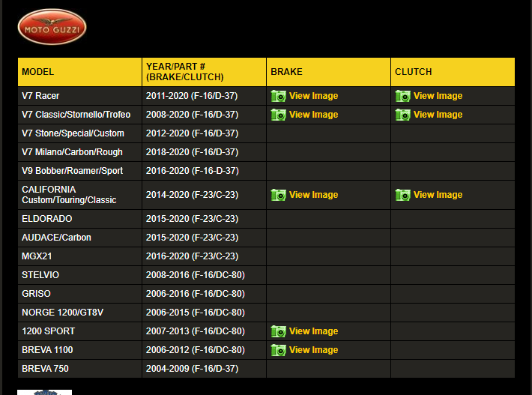Select 2016-2020 (F-16-D-37) year cell
The image size is (532, 395).
205,171
